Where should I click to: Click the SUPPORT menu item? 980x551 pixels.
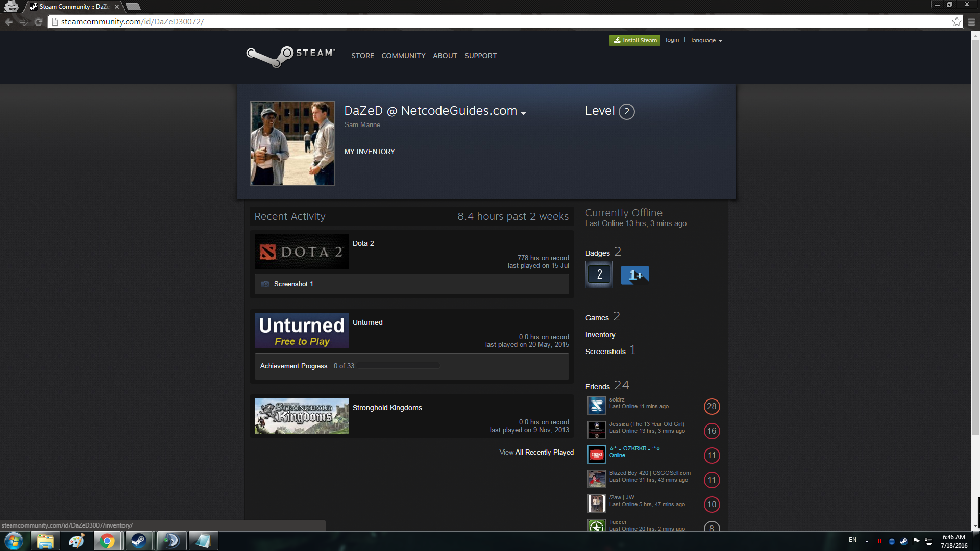click(x=480, y=56)
